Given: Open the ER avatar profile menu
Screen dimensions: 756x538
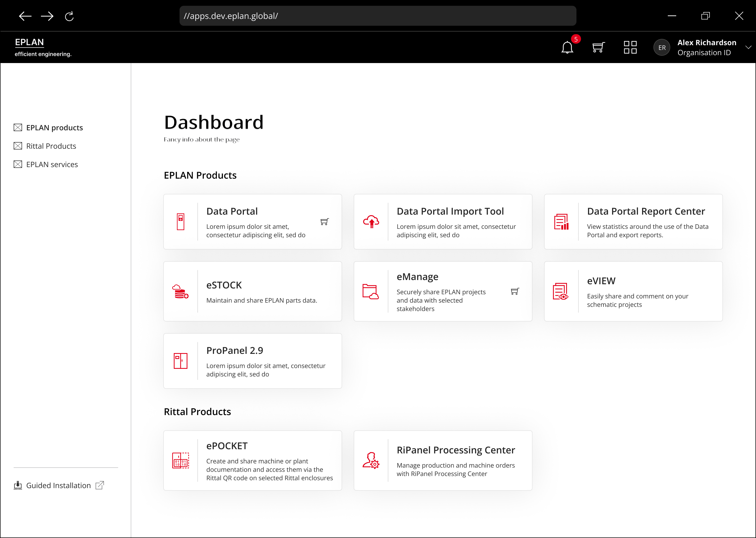Looking at the screenshot, I should click(x=662, y=47).
